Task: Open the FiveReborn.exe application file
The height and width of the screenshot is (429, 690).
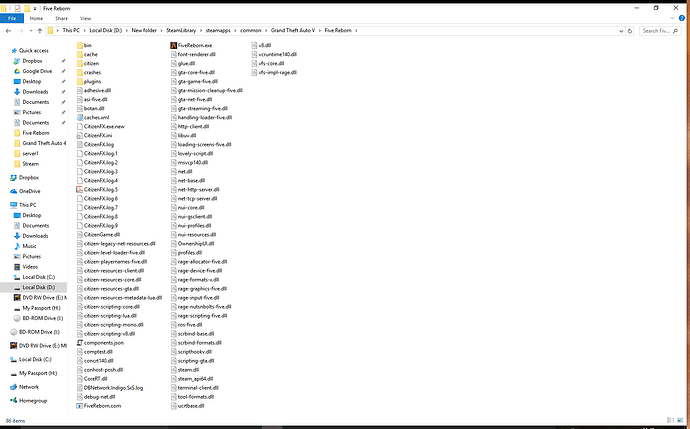Action: pyautogui.click(x=191, y=45)
